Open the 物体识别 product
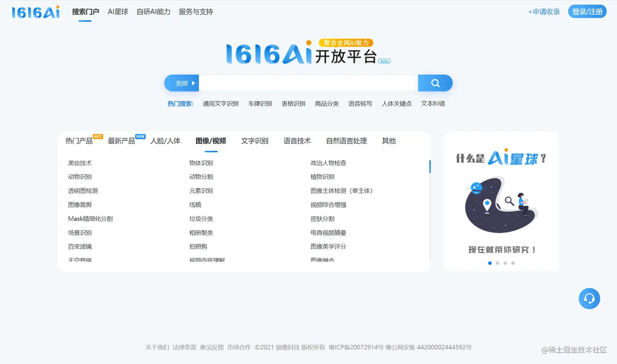Screen dimensions: 617x364 click(x=201, y=163)
